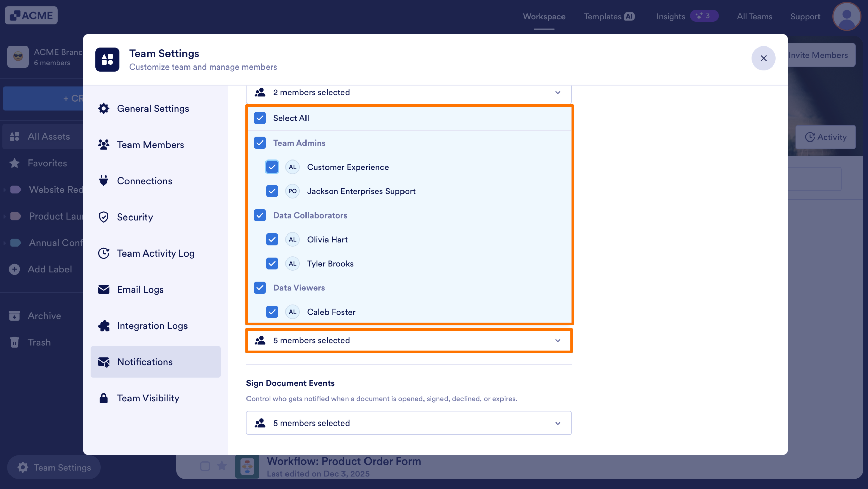Uncheck the Team Admins group checkbox
This screenshot has height=489, width=868.
260,143
